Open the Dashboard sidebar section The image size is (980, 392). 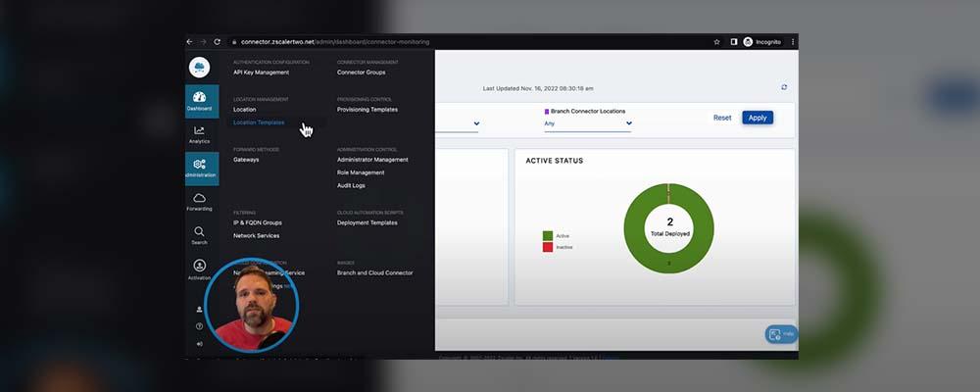point(202,101)
